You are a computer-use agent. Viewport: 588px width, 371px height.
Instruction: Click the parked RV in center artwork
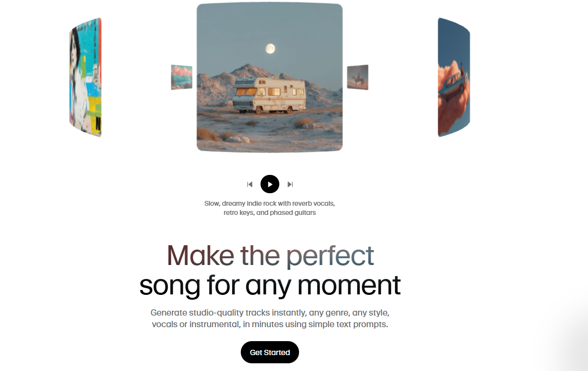269,96
